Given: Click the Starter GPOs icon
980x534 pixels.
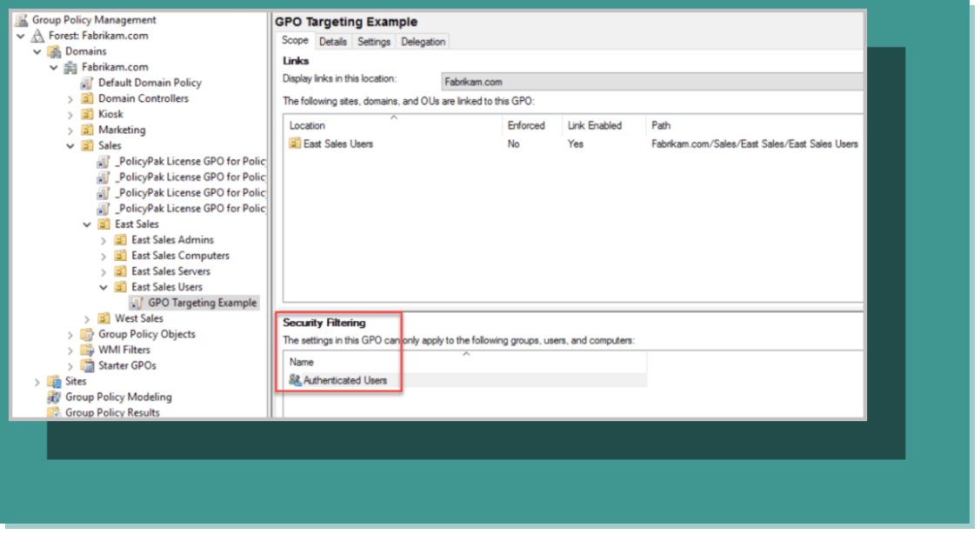Looking at the screenshot, I should coord(88,366).
